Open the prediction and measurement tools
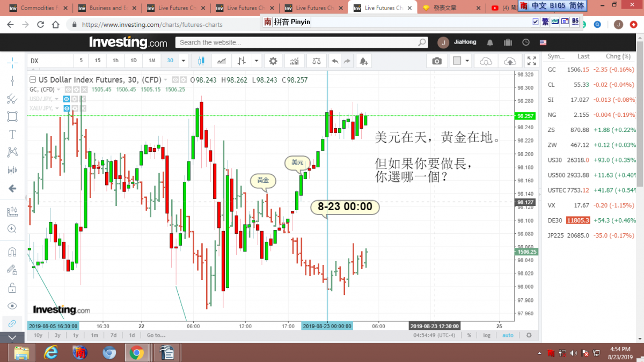 12,171
